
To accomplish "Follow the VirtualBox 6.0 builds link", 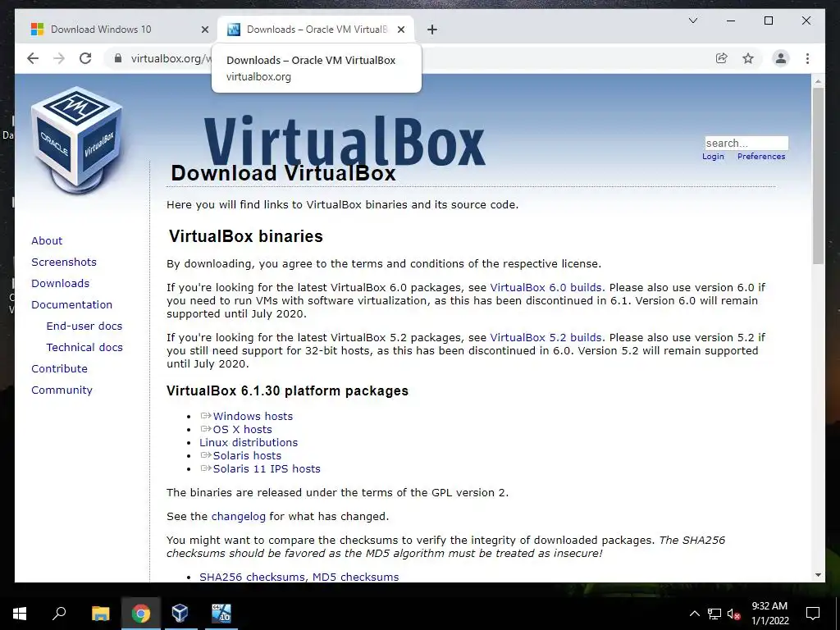I will coord(546,288).
